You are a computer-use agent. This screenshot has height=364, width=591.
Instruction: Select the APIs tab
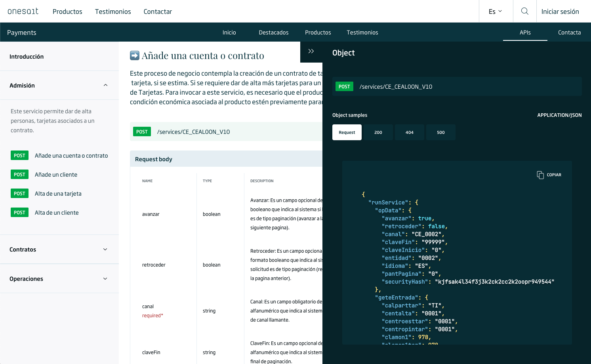tap(525, 32)
